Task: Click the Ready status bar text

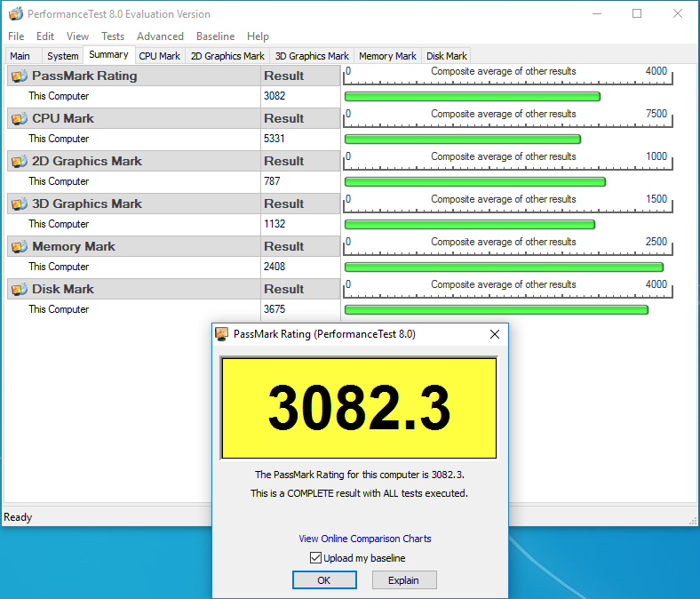Action: point(18,517)
